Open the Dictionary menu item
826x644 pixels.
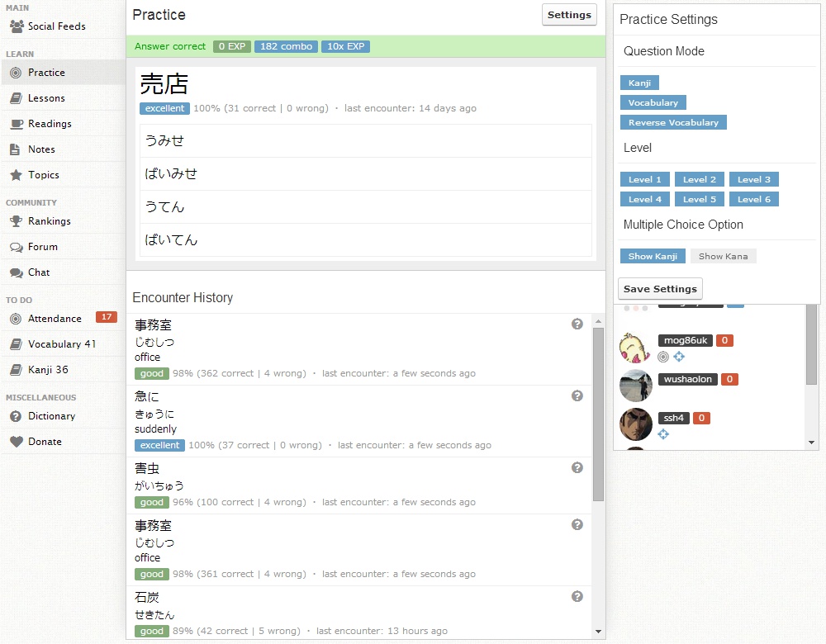pyautogui.click(x=51, y=416)
